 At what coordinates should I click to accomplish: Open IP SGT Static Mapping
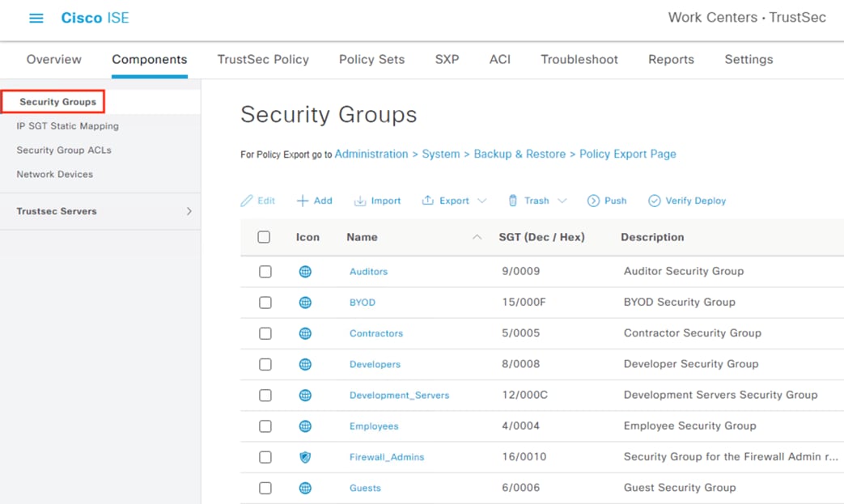(67, 126)
